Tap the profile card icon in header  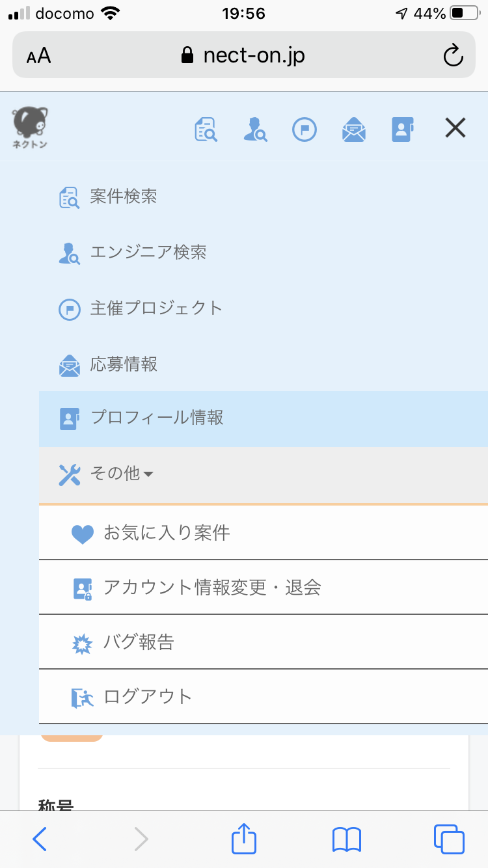click(403, 129)
